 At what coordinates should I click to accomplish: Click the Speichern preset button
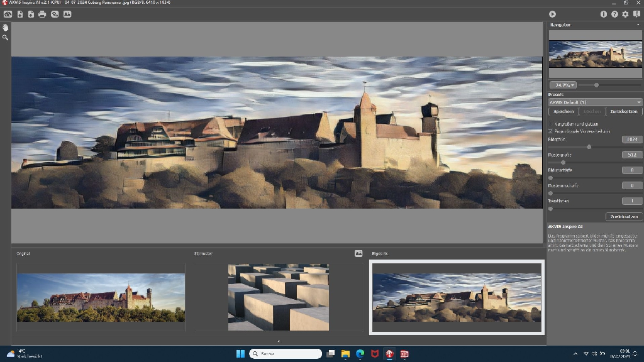563,112
